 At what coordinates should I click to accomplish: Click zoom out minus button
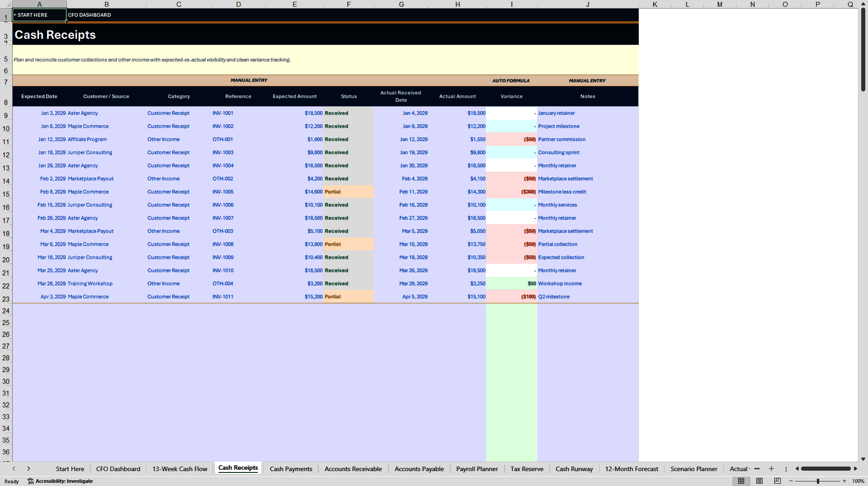point(791,481)
